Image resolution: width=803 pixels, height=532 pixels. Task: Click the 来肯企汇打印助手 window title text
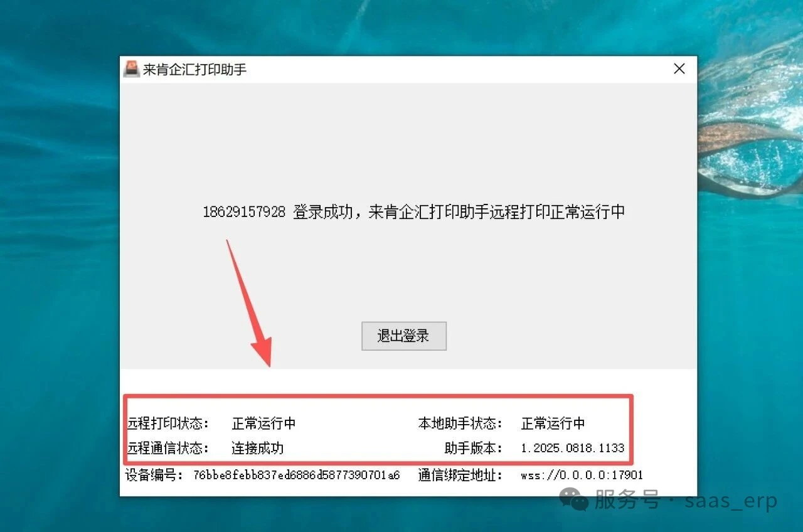[195, 69]
